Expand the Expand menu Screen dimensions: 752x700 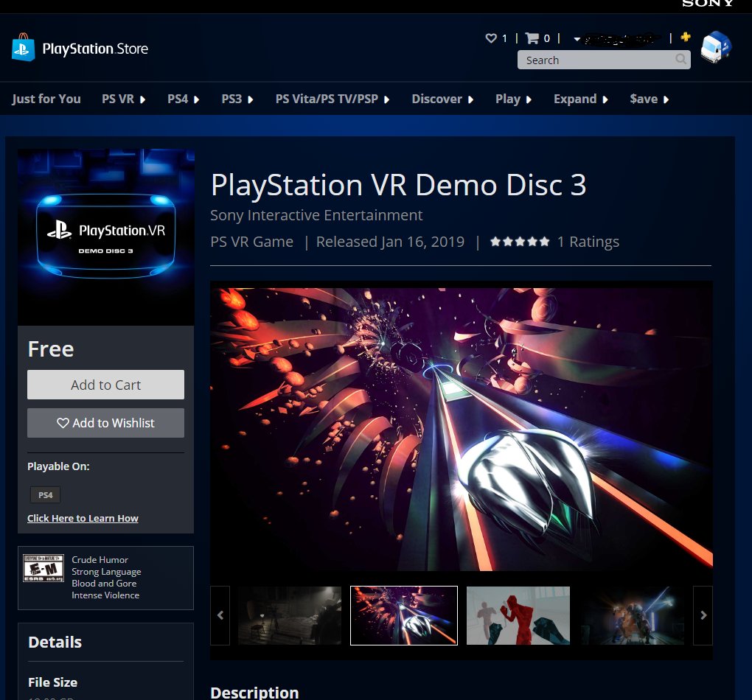[x=580, y=99]
